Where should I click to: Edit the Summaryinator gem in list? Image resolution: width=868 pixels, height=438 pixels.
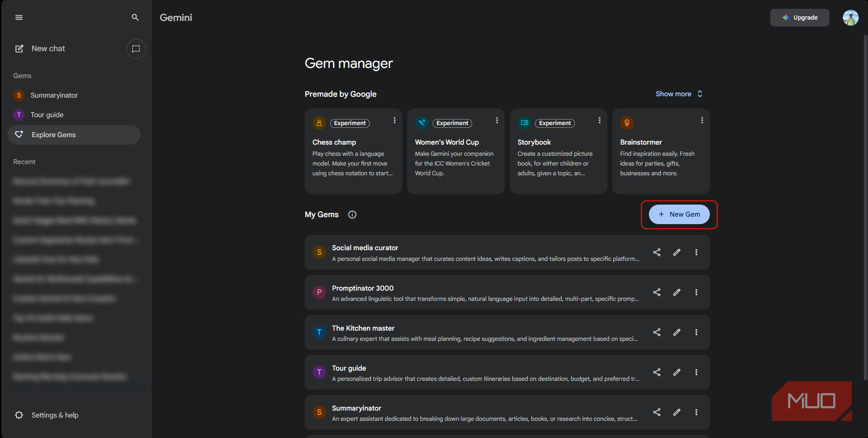(677, 412)
